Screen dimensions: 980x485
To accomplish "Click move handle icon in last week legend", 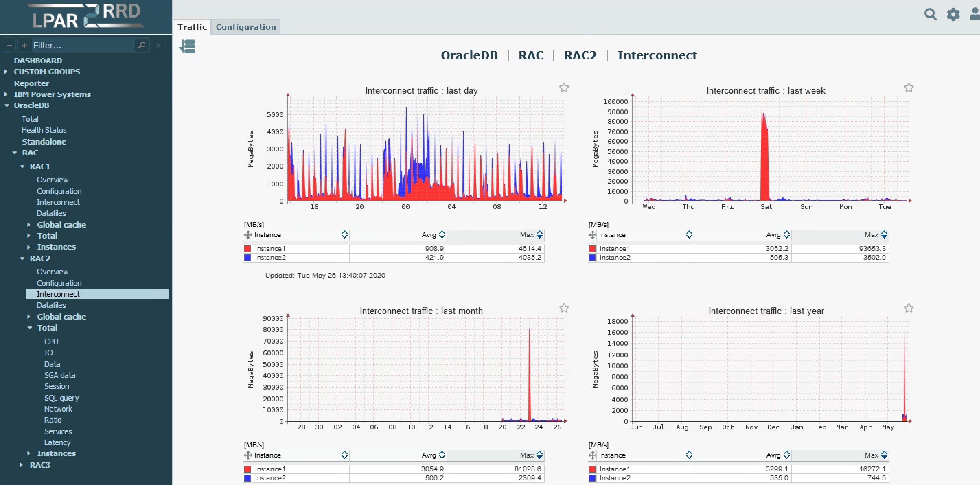I will click(592, 235).
